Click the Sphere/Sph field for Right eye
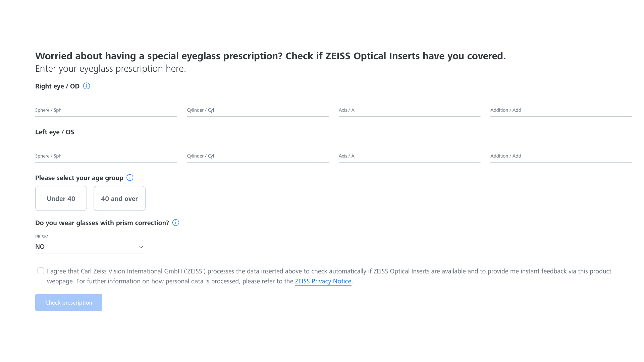 (106, 110)
